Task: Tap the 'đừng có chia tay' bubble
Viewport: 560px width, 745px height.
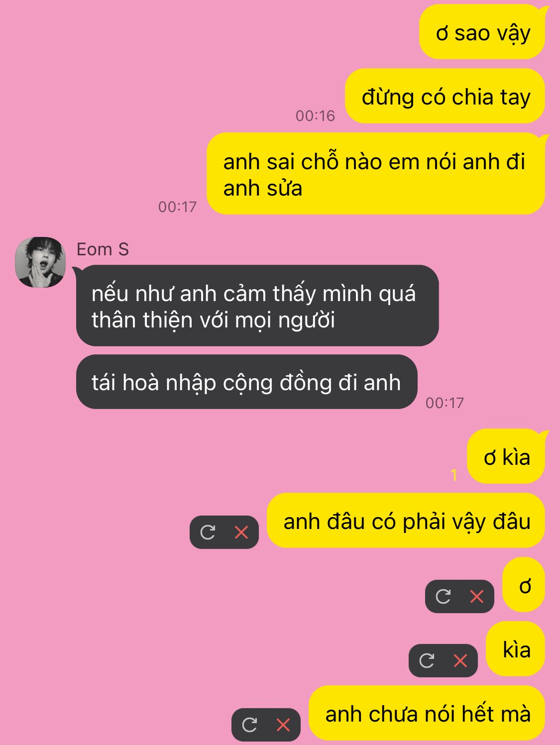Action: [445, 96]
